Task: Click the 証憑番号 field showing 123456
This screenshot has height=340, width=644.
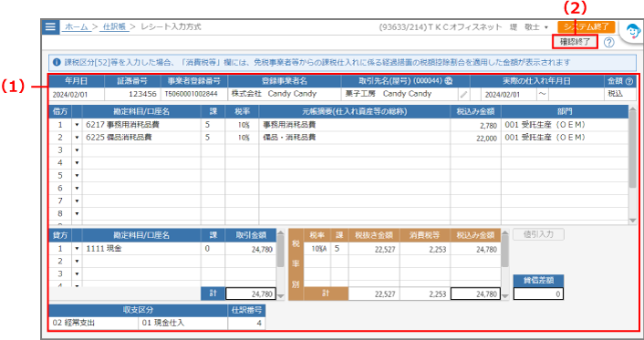Action: (132, 94)
